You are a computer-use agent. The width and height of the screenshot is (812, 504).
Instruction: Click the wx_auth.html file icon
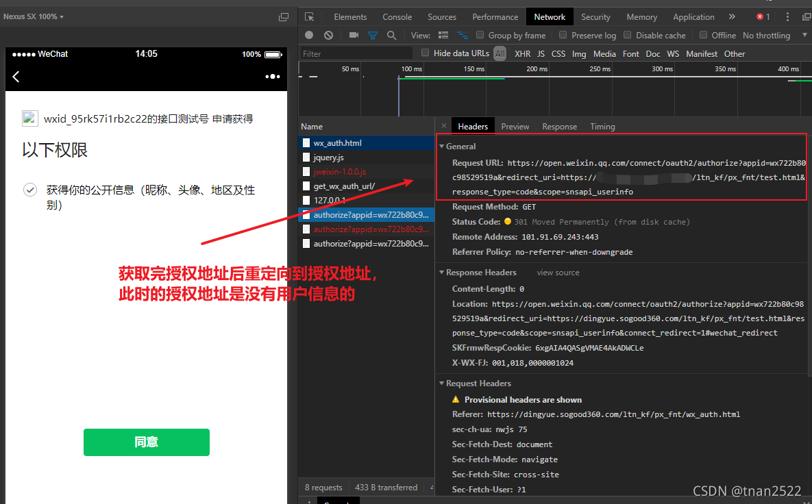click(x=306, y=143)
